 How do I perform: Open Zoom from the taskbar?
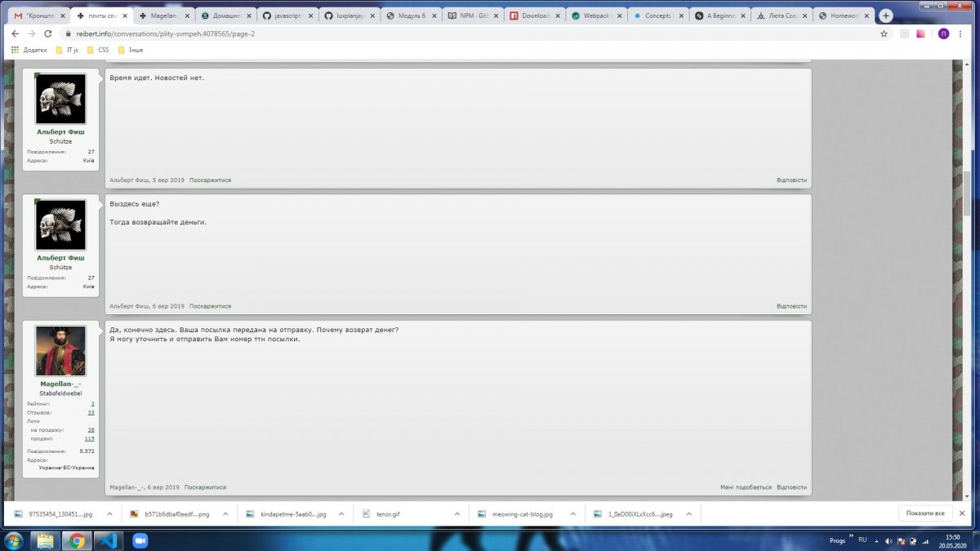[139, 540]
